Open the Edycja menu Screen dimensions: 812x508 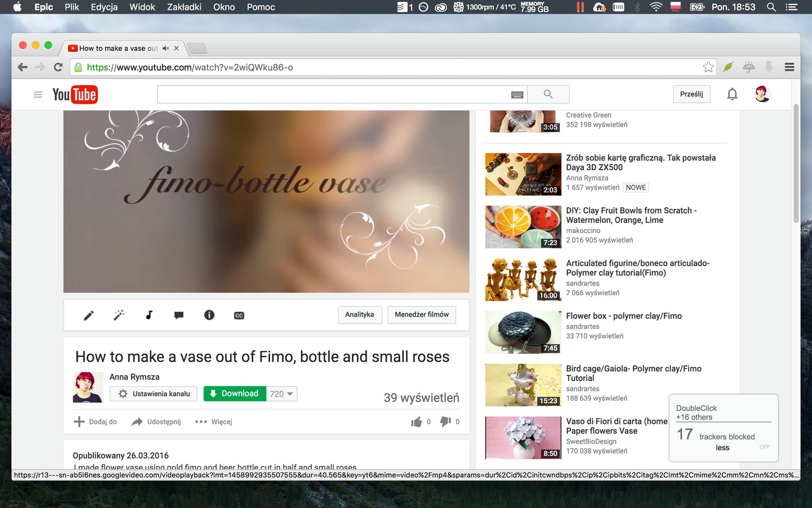click(x=104, y=7)
